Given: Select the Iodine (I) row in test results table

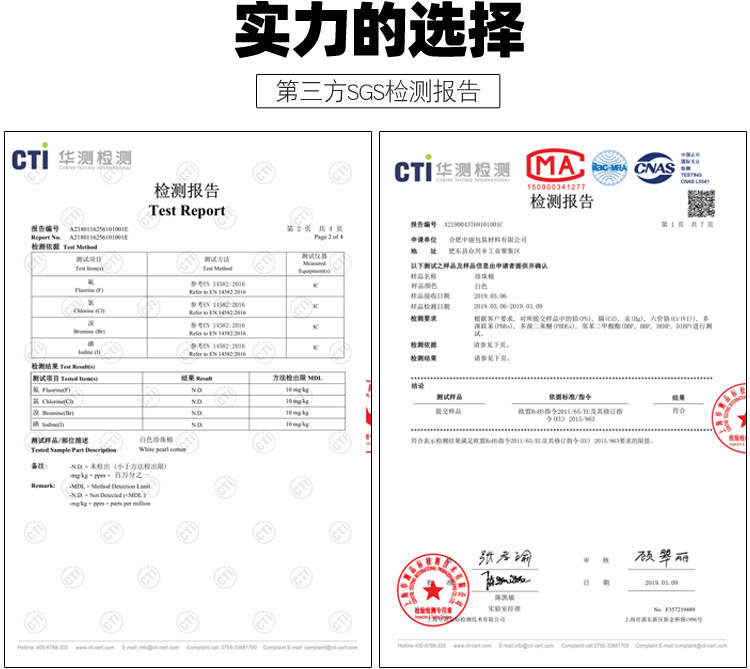Looking at the screenshot, I should coord(187,424).
